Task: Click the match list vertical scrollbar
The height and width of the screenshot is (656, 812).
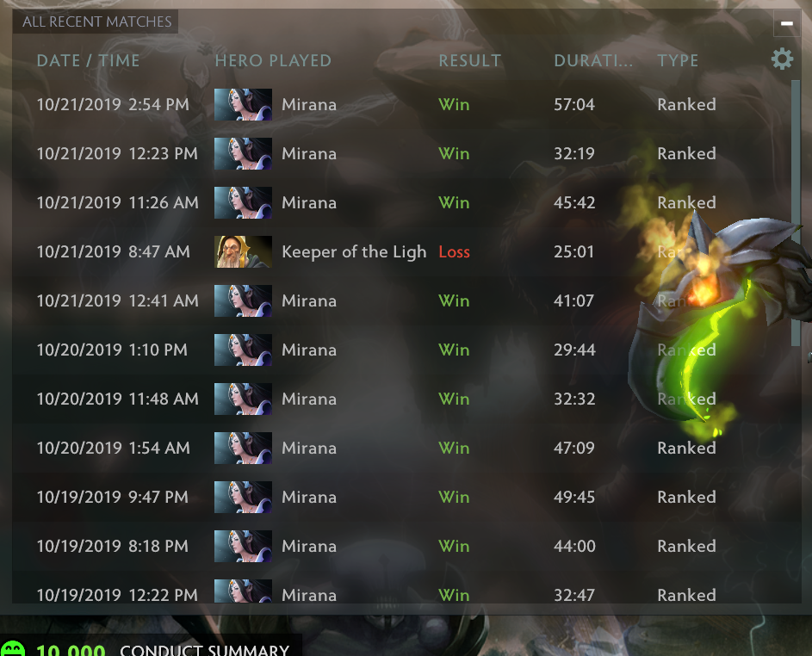Action: pos(796,213)
